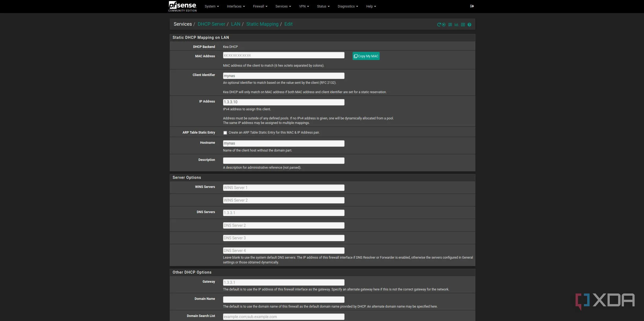Follow the DHCP Server breadcrumb link

[x=211, y=24]
